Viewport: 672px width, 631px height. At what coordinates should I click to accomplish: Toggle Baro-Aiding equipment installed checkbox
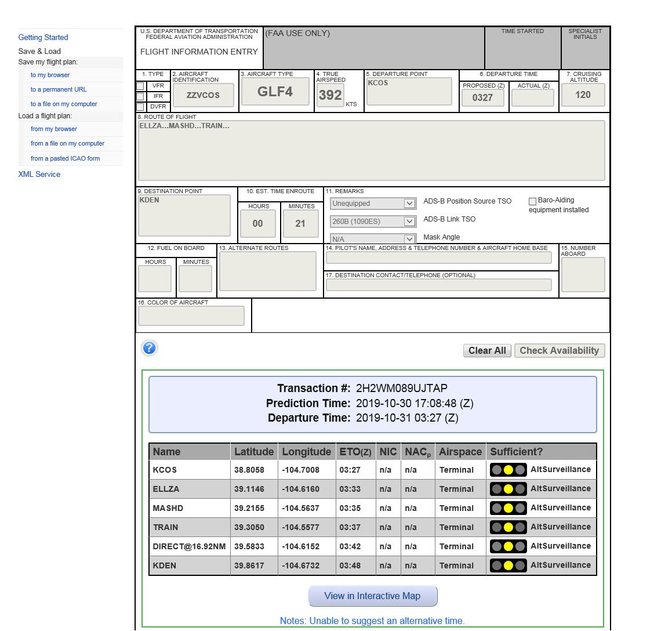click(532, 201)
